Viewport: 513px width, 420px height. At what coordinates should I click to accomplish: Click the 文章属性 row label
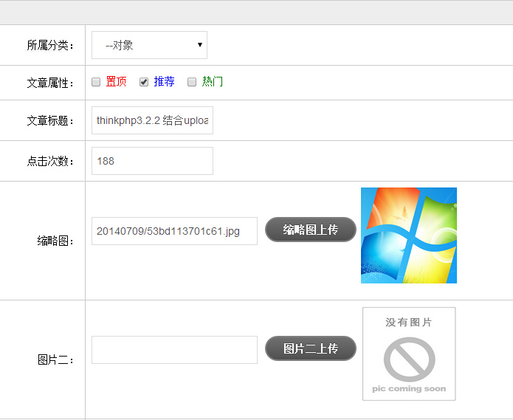(x=50, y=83)
